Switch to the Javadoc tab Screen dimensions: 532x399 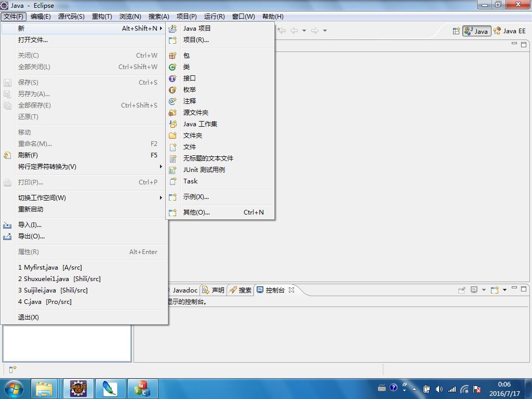[184, 290]
